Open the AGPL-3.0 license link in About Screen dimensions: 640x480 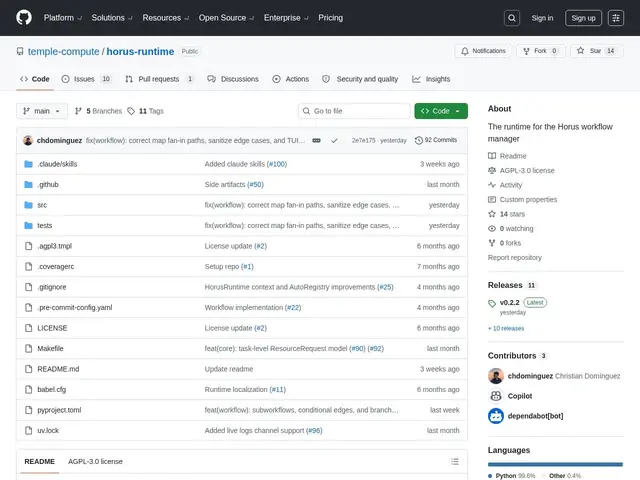pyautogui.click(x=521, y=171)
